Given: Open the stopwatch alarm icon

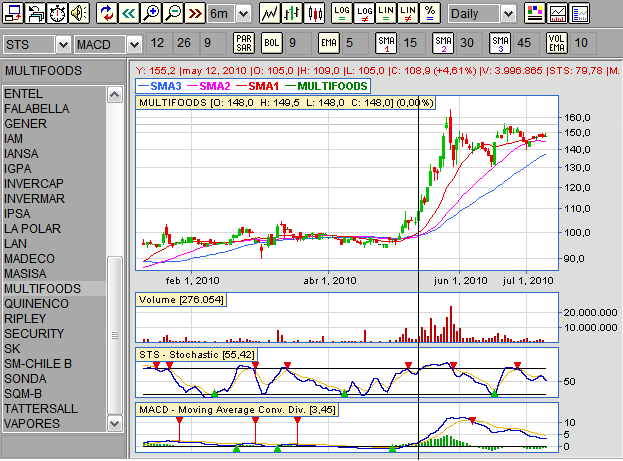Looking at the screenshot, I should (58, 13).
